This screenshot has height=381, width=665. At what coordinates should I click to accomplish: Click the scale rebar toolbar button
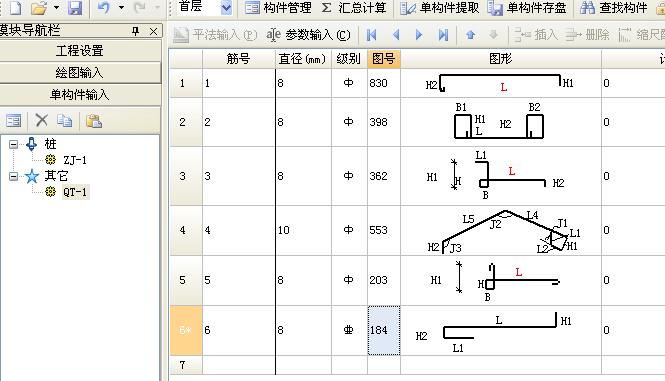(641, 35)
